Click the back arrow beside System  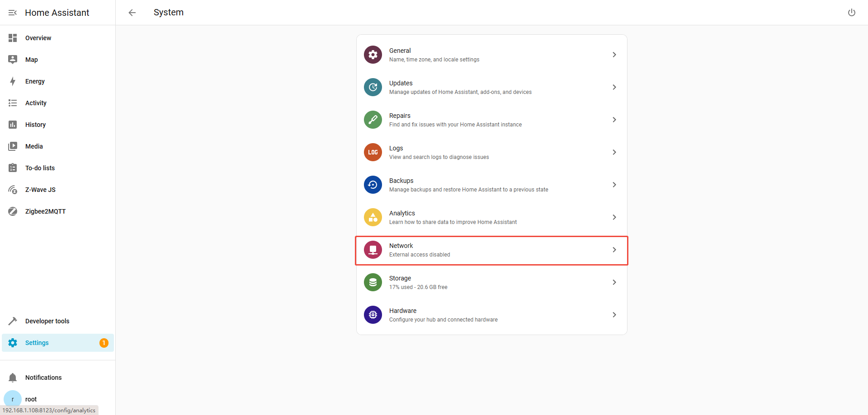point(132,13)
